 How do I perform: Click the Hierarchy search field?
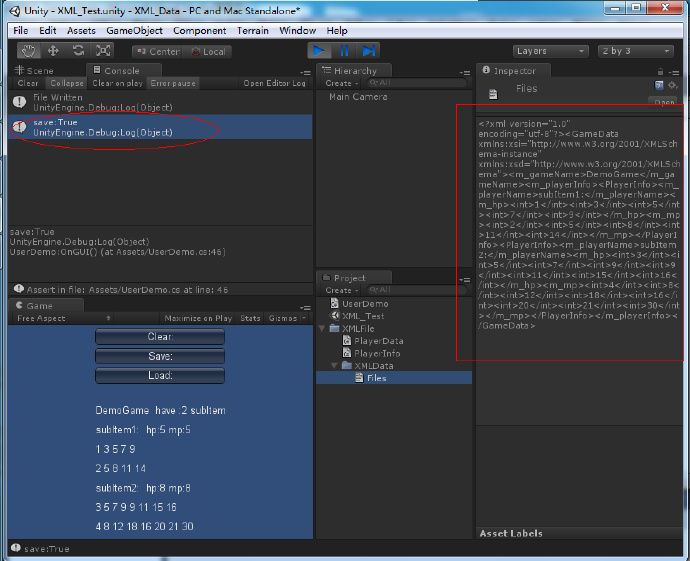pyautogui.click(x=417, y=83)
